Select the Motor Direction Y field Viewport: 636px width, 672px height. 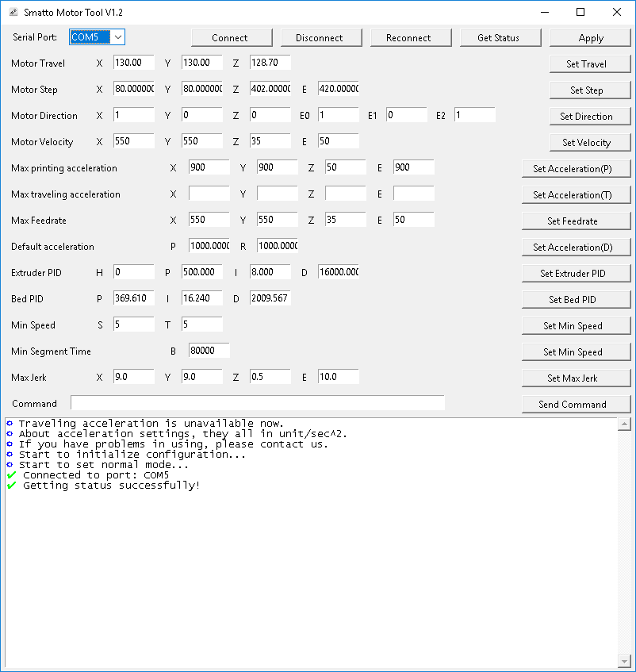(202, 115)
